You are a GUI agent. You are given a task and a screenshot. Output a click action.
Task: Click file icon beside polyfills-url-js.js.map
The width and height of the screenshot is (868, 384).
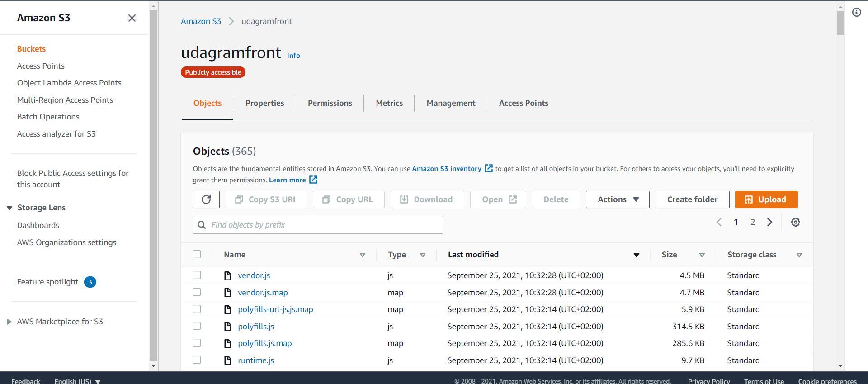[x=228, y=309]
